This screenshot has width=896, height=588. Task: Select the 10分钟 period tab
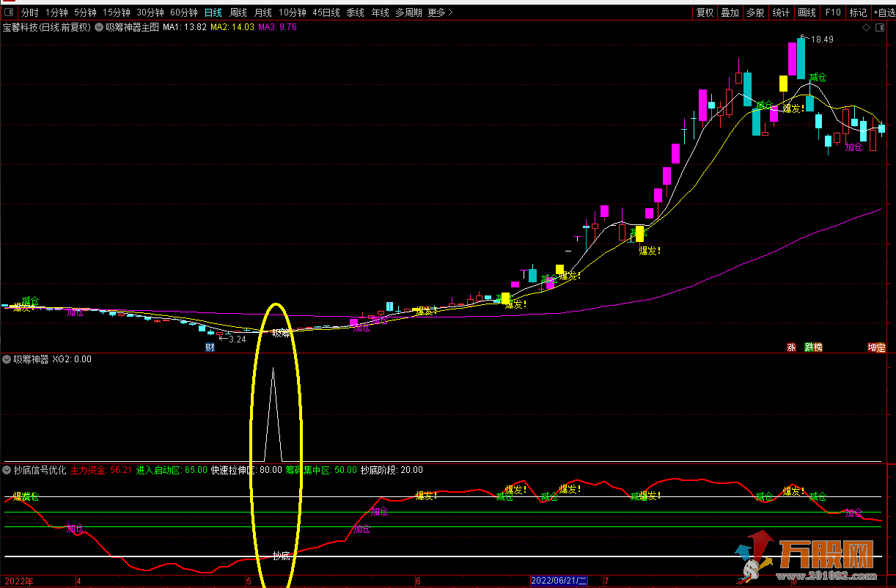[293, 12]
